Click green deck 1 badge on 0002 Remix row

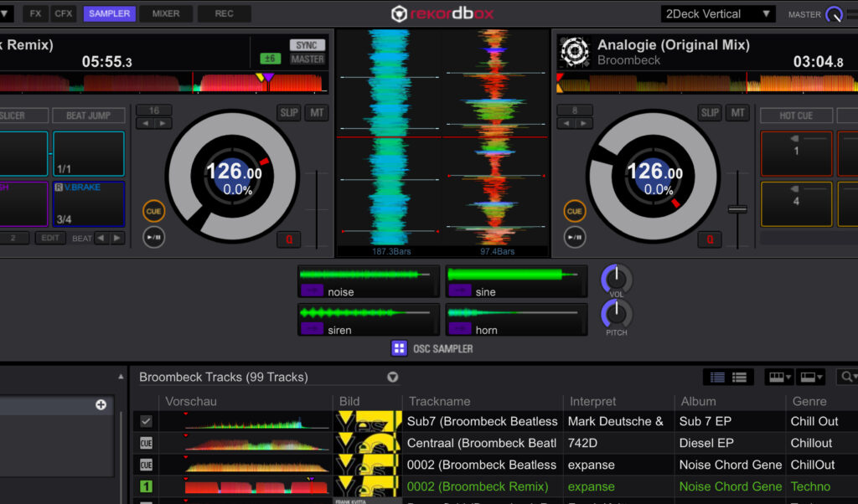pos(146,486)
